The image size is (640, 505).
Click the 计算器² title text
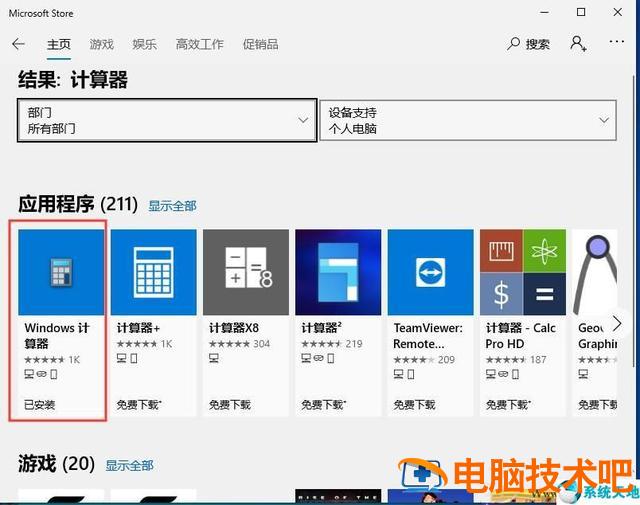point(321,328)
